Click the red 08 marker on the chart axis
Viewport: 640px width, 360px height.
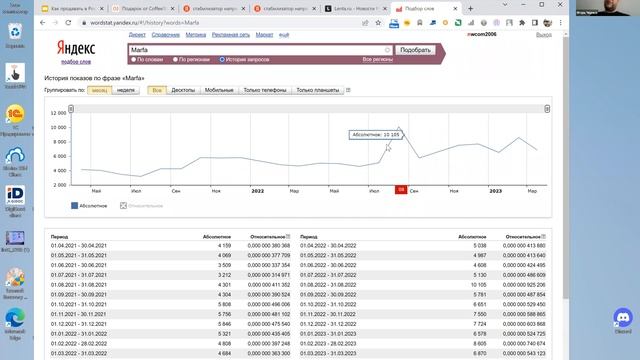tap(401, 190)
